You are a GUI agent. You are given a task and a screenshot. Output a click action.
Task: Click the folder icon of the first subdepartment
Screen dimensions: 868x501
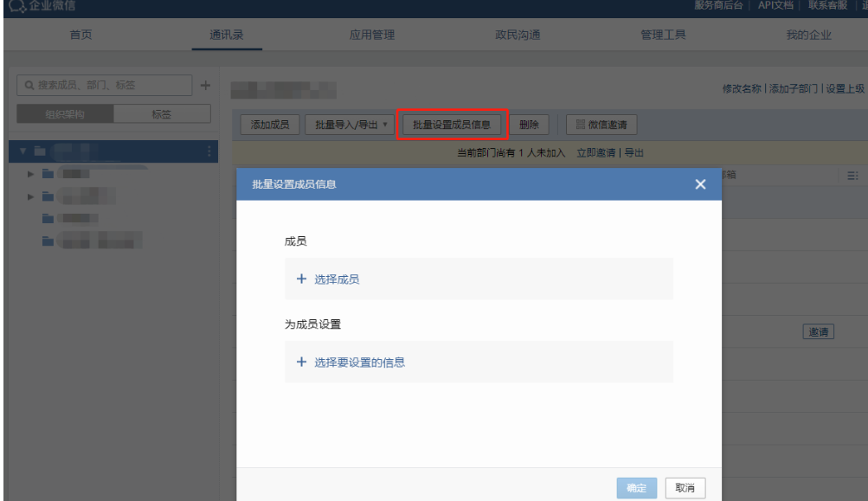[48, 174]
